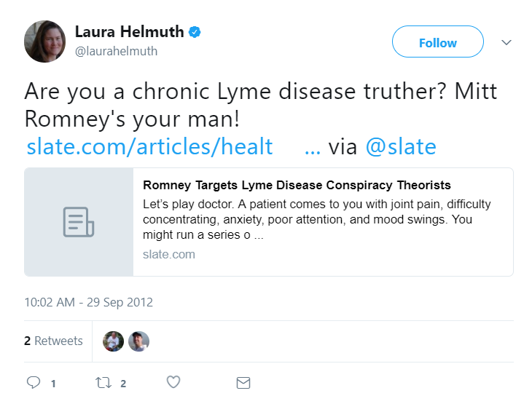Click the retweet arrows icon

click(103, 383)
